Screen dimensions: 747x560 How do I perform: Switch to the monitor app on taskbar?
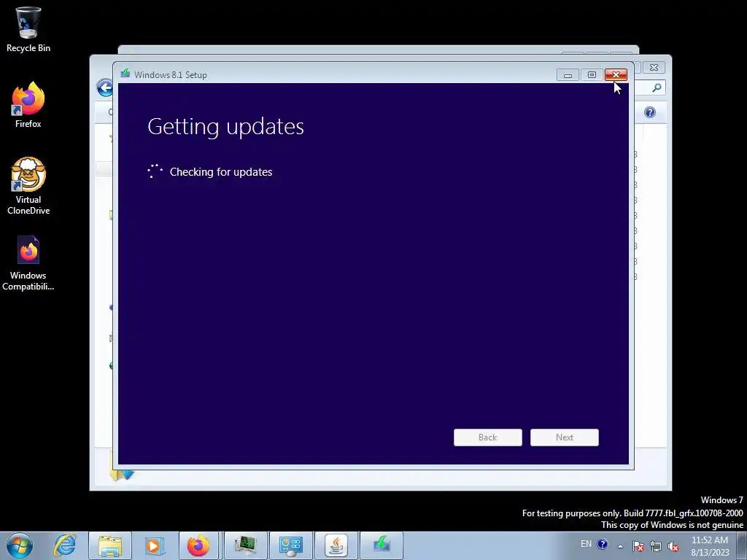click(246, 545)
